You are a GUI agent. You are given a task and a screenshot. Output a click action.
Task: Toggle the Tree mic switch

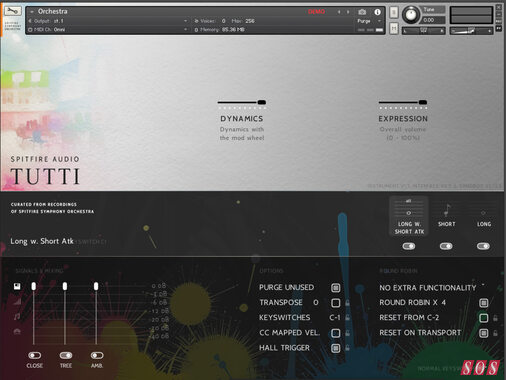(66, 355)
